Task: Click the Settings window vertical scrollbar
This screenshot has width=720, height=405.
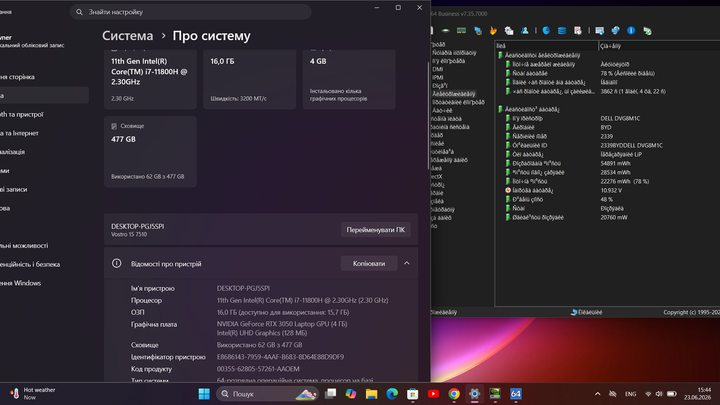Action: 428,115
